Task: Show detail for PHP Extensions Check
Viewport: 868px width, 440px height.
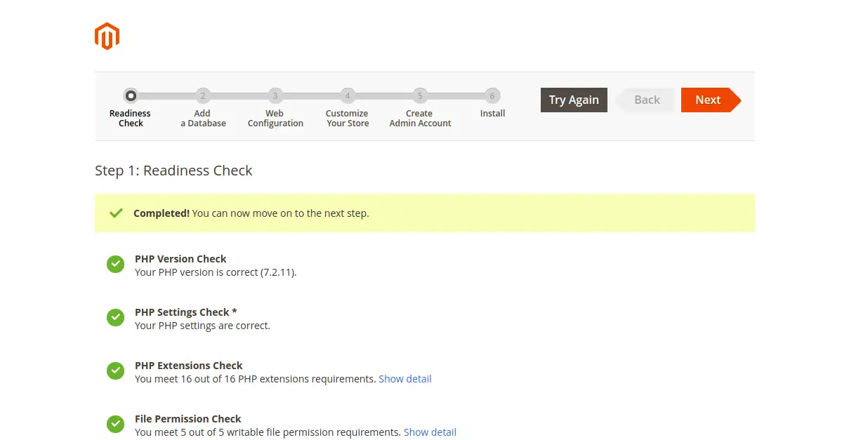Action: click(x=405, y=379)
